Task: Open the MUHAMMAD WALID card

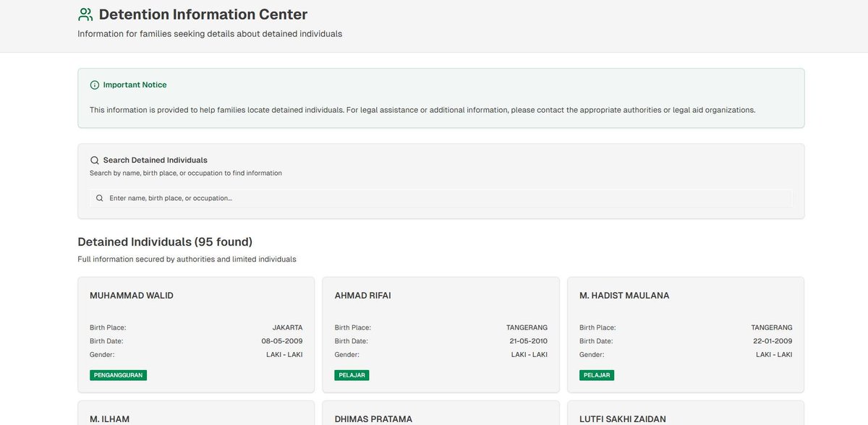Action: coord(196,335)
